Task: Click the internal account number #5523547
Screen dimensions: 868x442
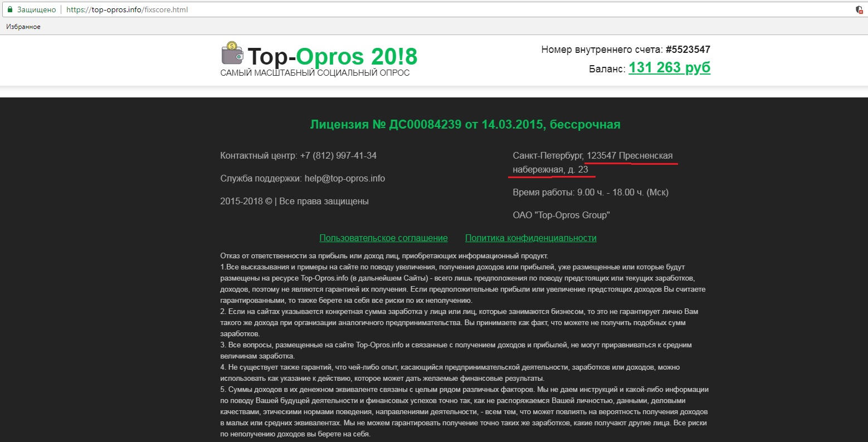Action: [x=687, y=50]
